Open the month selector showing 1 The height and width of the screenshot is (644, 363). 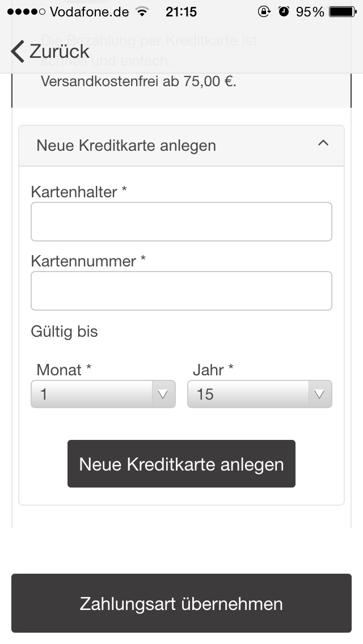(x=103, y=395)
